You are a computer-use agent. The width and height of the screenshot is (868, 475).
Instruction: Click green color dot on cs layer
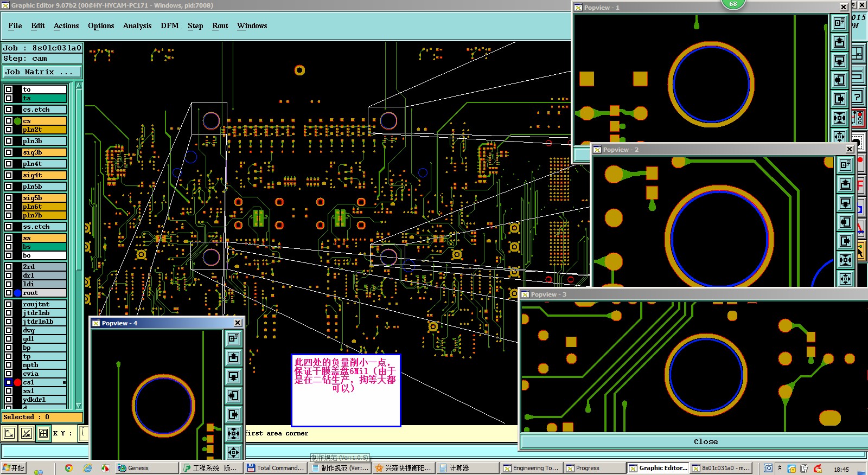tap(17, 121)
